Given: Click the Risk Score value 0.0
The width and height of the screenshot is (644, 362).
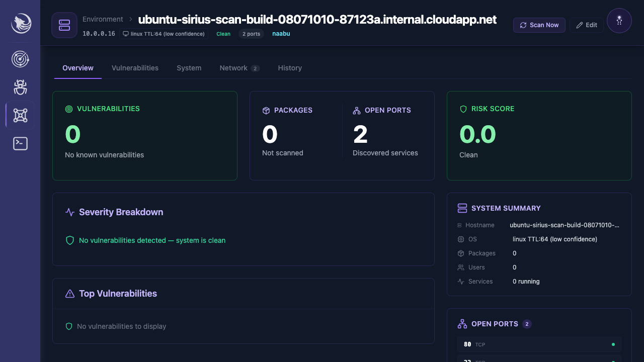Looking at the screenshot, I should (x=477, y=134).
